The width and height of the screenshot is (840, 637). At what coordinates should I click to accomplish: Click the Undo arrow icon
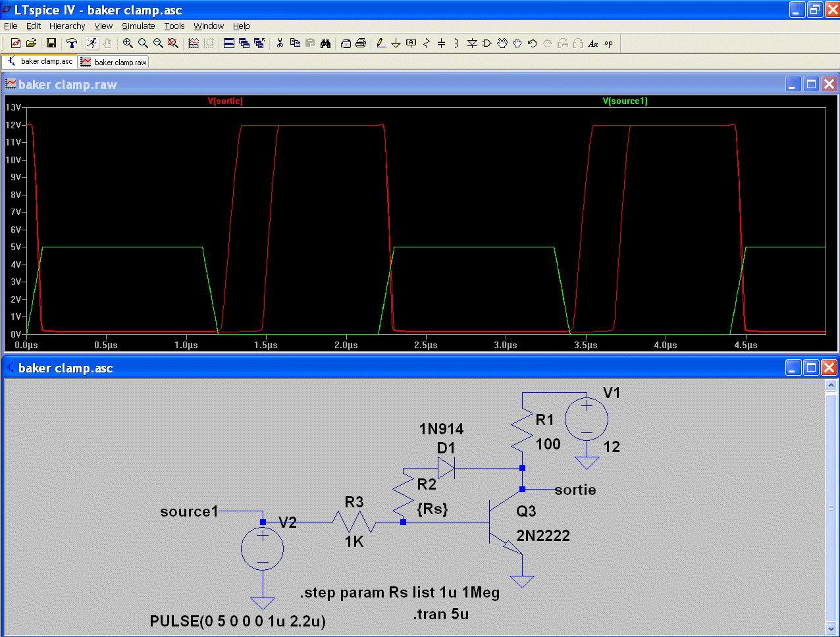533,43
